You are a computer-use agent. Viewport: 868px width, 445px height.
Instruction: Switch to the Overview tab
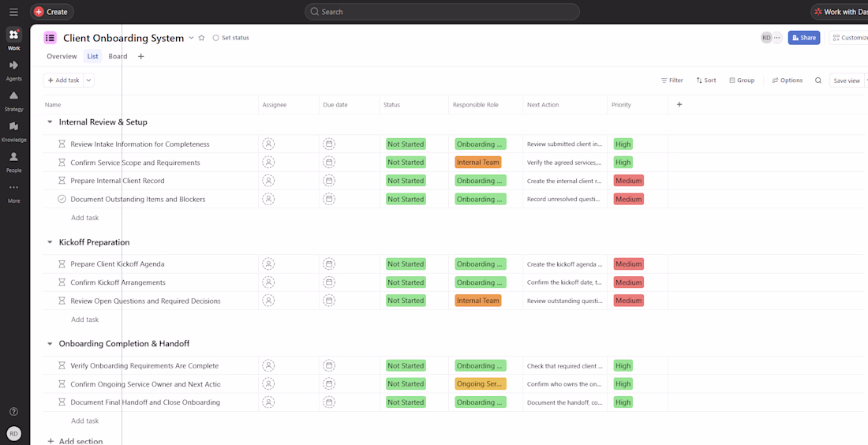[62, 57]
